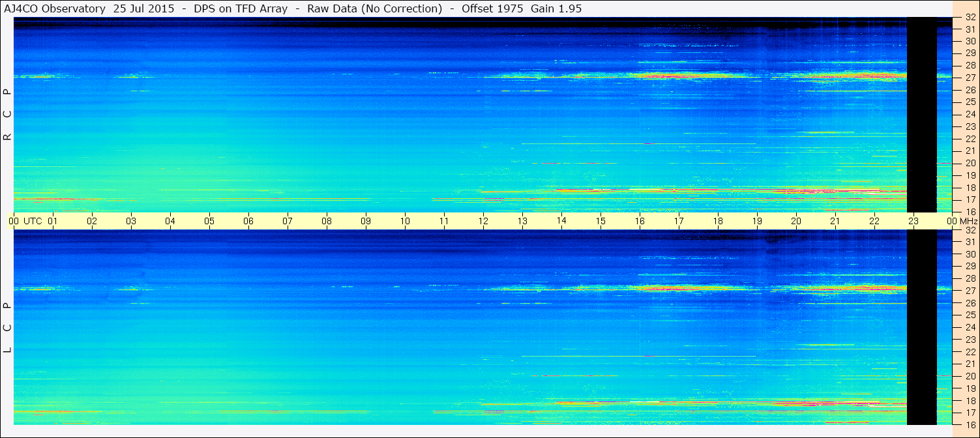This screenshot has height=438, width=980.
Task: Click the black data gap in the LCP spectrogram
Action: click(922, 327)
